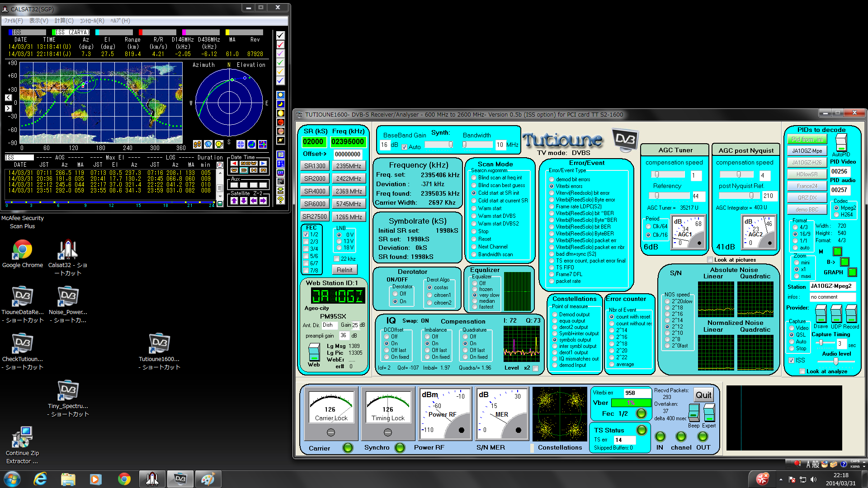Open the ｺﾝﾄﾛｰﾙ(R) menu in CALSAT32

coord(92,21)
